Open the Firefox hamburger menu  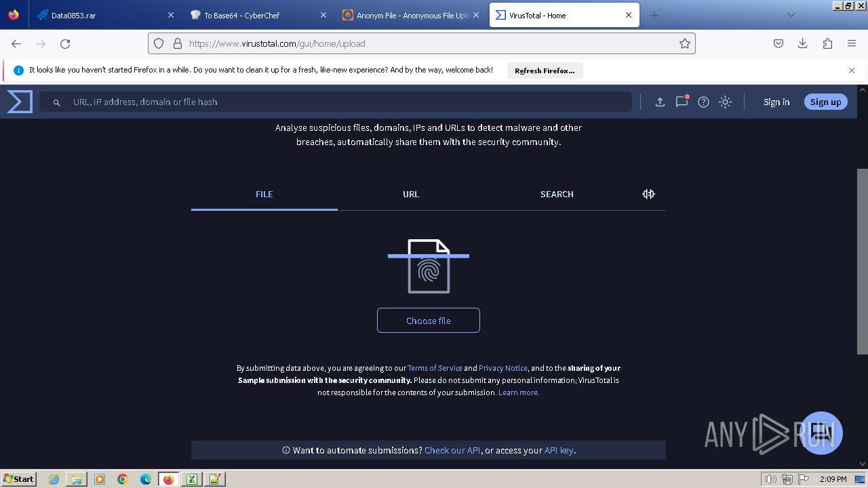pyautogui.click(x=852, y=43)
